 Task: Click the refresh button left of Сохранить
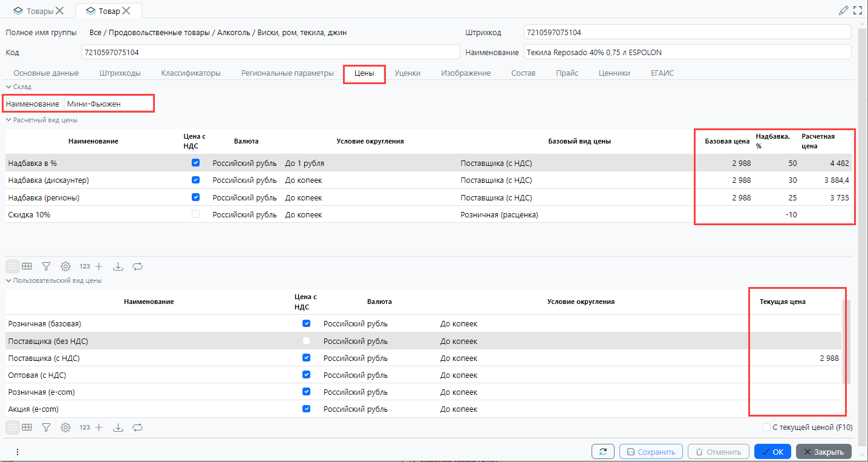(x=602, y=452)
